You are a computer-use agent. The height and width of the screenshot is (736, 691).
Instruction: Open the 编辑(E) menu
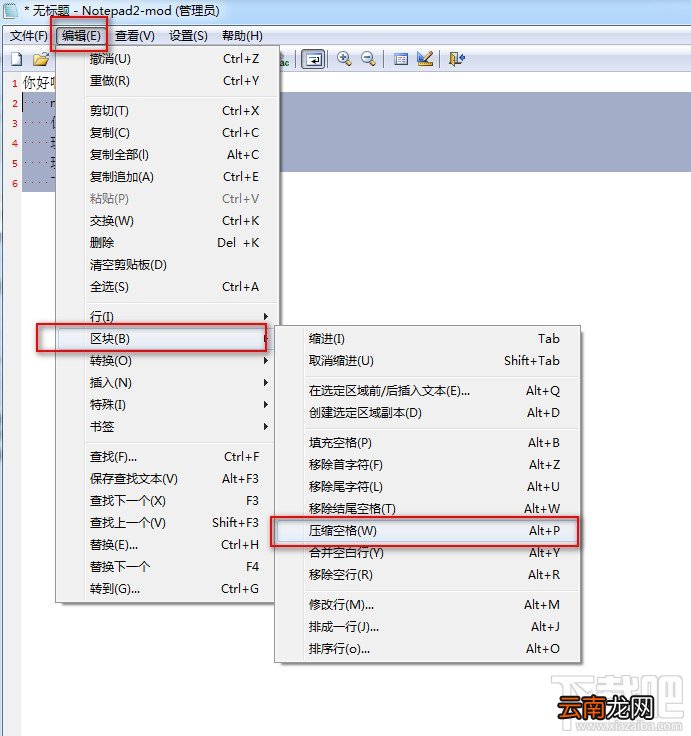(x=81, y=36)
